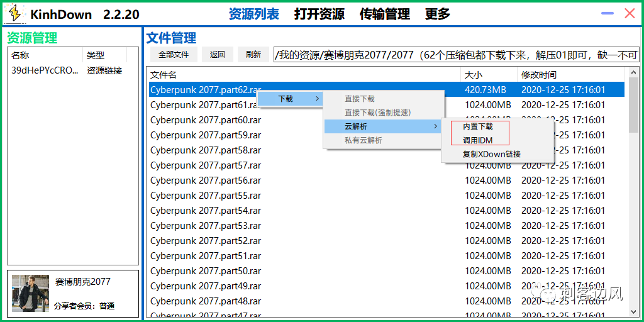Screen dimensions: 644x322
Task: Select Cyberpunk 2077.part59.rar file
Action: [206, 135]
